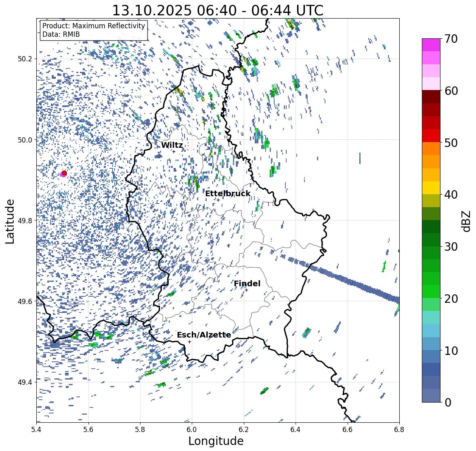Click the plot title with date and time

218,10
